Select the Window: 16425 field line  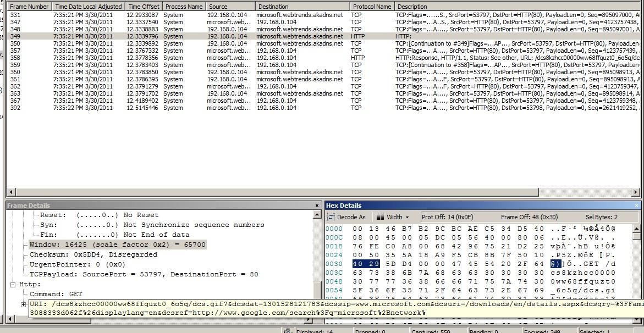pyautogui.click(x=117, y=245)
